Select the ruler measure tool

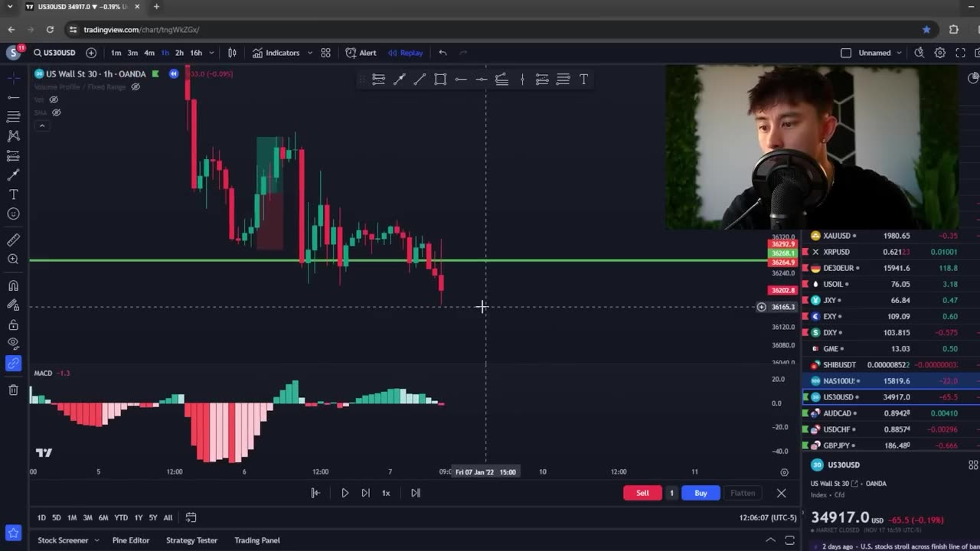pyautogui.click(x=13, y=240)
